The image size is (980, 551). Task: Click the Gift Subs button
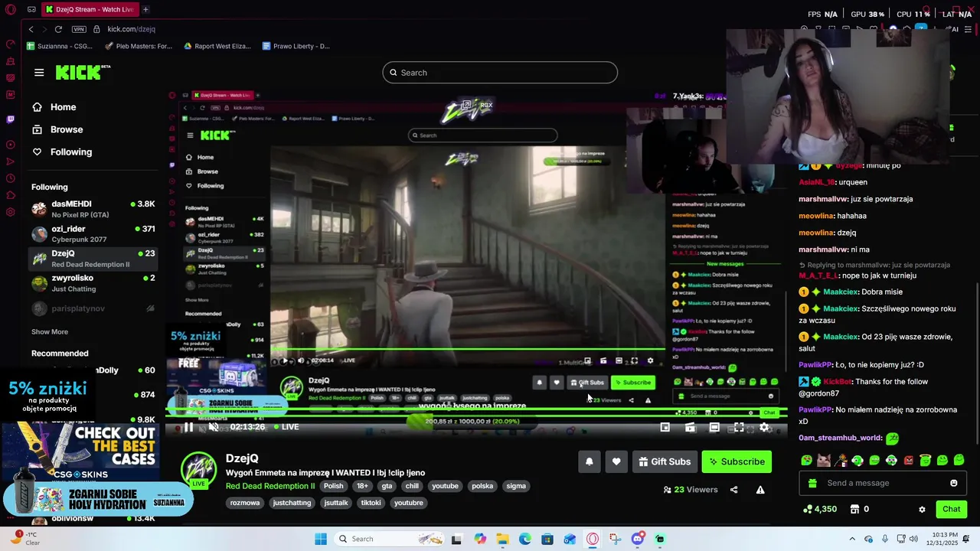tap(664, 461)
